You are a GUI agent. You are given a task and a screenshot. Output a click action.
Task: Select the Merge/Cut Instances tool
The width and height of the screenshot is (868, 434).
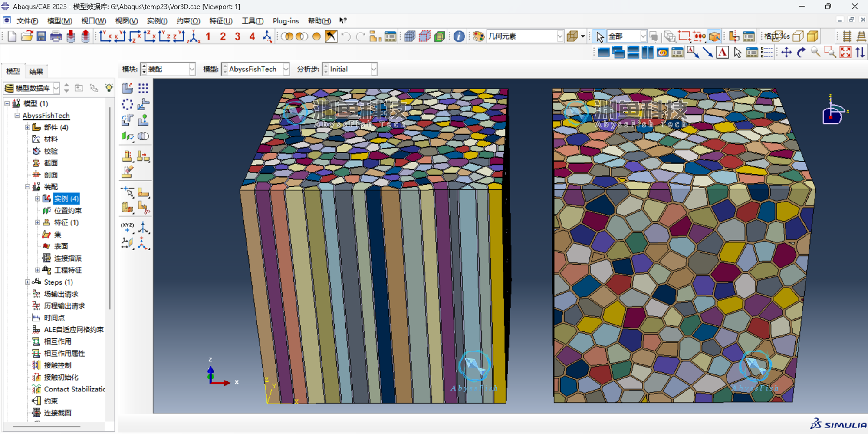pyautogui.click(x=143, y=136)
